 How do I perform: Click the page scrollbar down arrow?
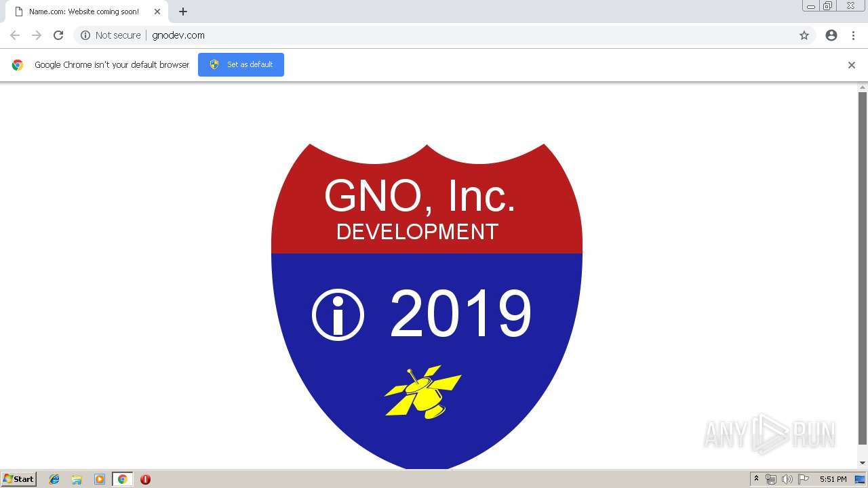pyautogui.click(x=863, y=463)
